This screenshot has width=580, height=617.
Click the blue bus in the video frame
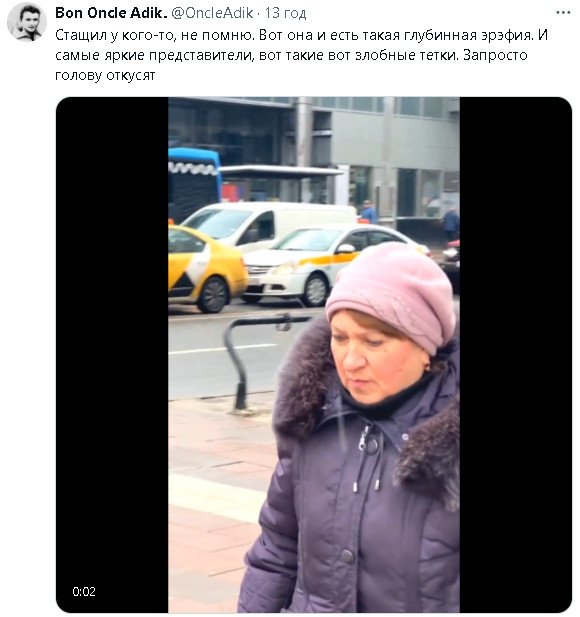pos(194,183)
